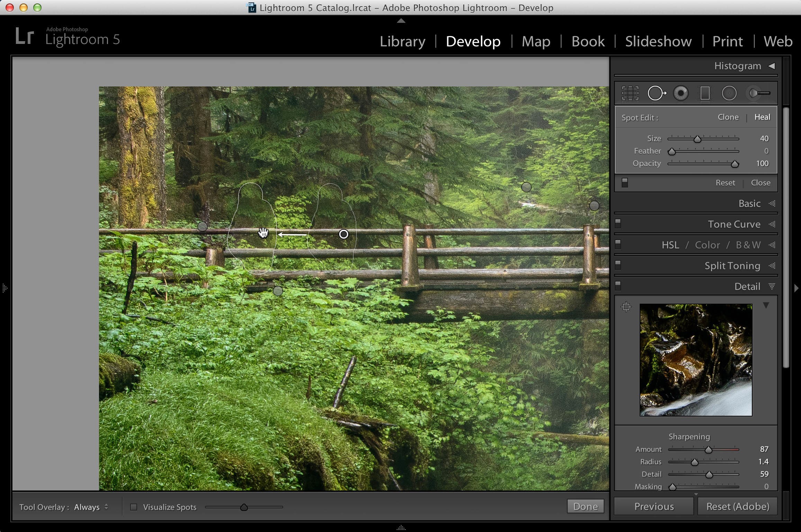801x532 pixels.
Task: Select the Spot Removal tool
Action: click(x=656, y=93)
